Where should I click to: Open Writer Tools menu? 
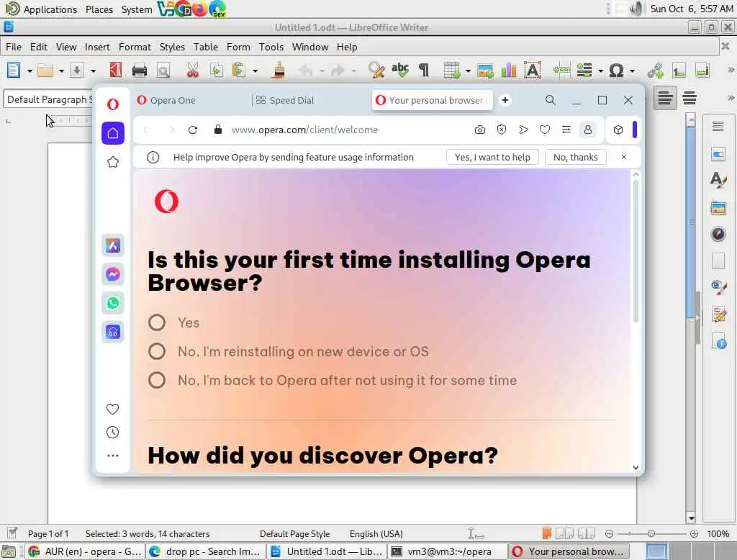tap(271, 47)
